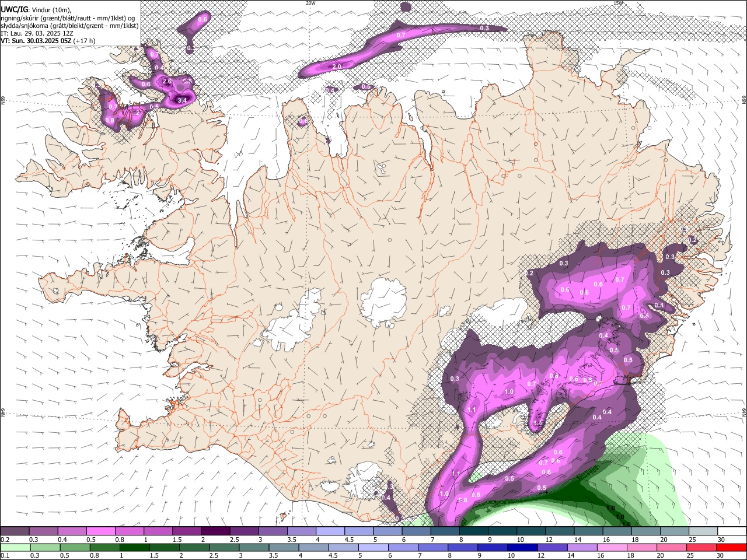This screenshot has width=747, height=560.
Task: Click the pale lavender 4–4.5 purple-row swatch
Action: pyautogui.click(x=330, y=531)
